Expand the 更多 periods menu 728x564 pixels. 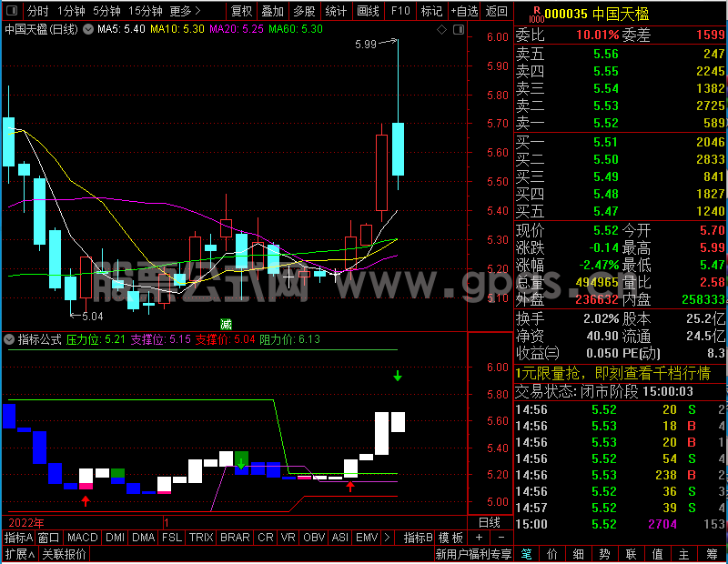click(185, 11)
